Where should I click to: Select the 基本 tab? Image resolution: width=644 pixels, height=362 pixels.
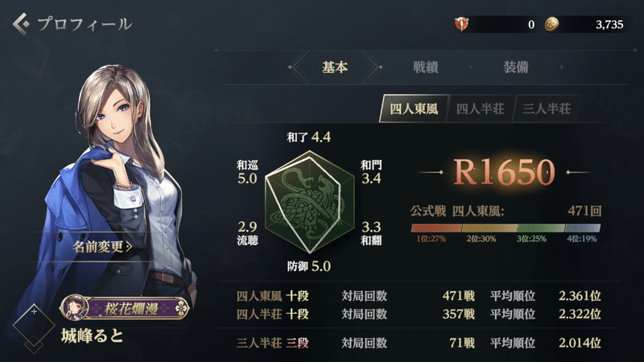point(335,67)
